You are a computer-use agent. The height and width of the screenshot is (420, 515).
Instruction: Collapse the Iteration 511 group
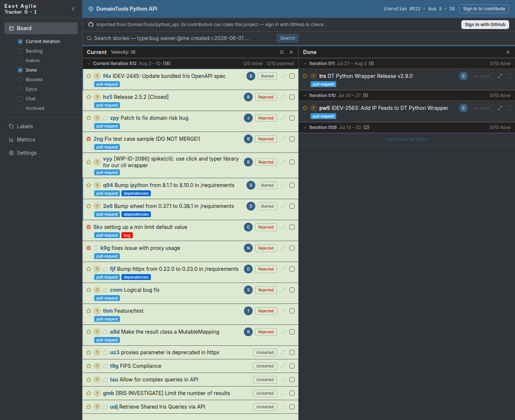pyautogui.click(x=305, y=64)
